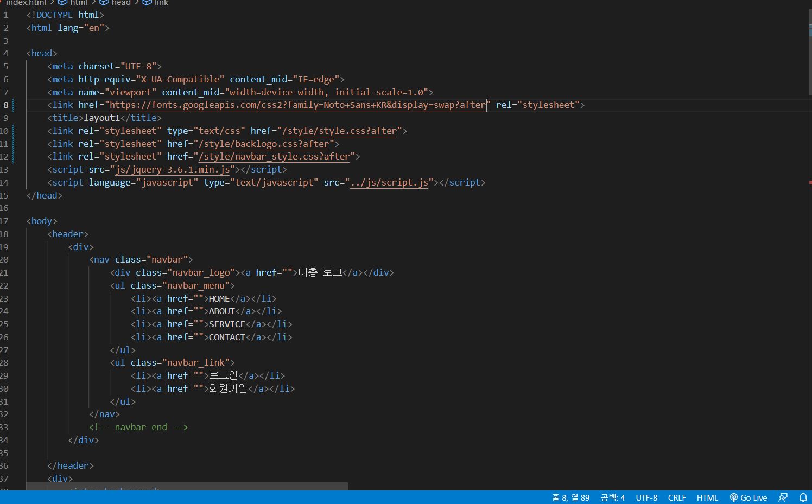Click the SERVICE list item text

pyautogui.click(x=227, y=324)
